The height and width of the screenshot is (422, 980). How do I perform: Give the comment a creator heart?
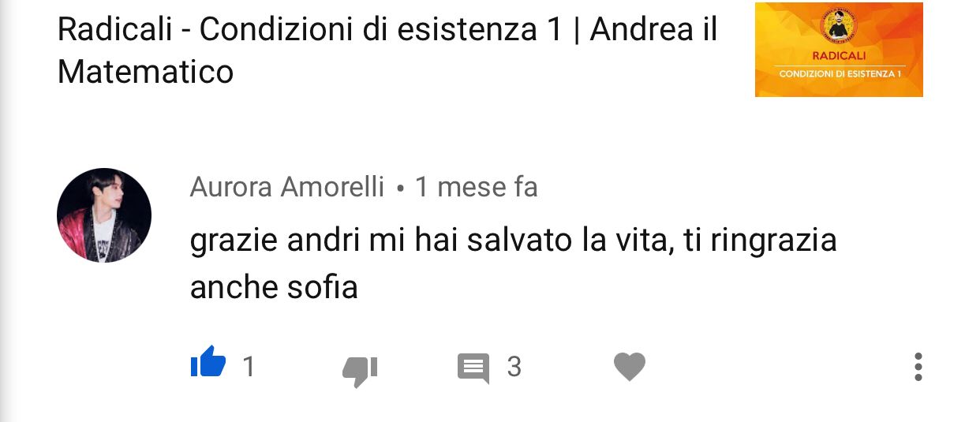[x=630, y=367]
